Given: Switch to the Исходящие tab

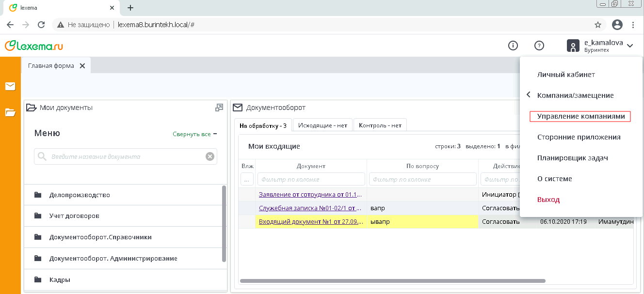Looking at the screenshot, I should 322,125.
